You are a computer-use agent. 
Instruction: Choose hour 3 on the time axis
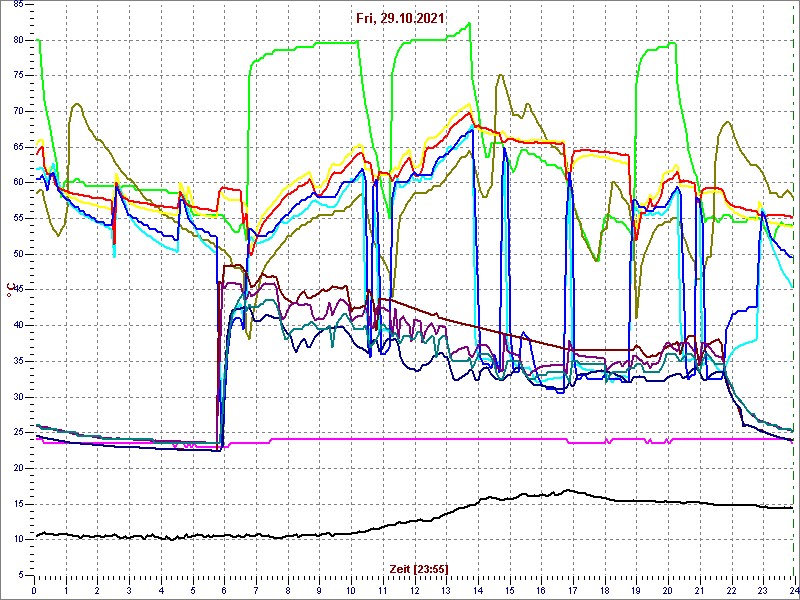129,591
